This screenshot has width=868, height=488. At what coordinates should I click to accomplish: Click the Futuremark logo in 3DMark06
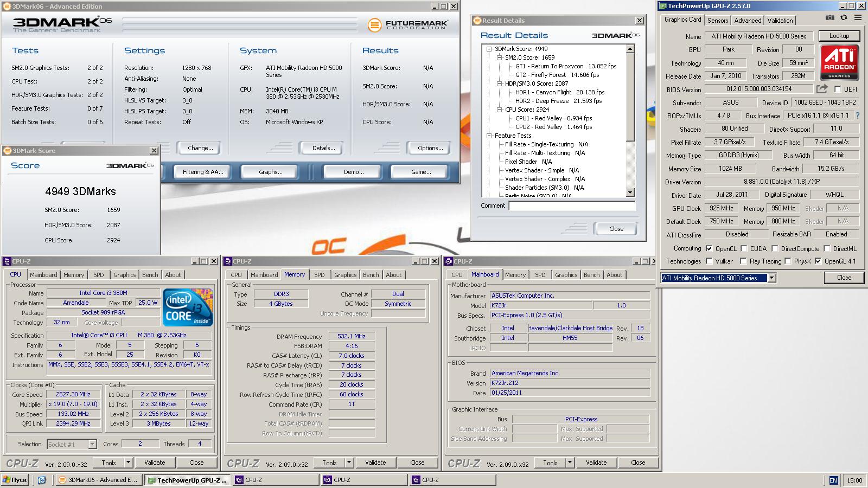[408, 25]
